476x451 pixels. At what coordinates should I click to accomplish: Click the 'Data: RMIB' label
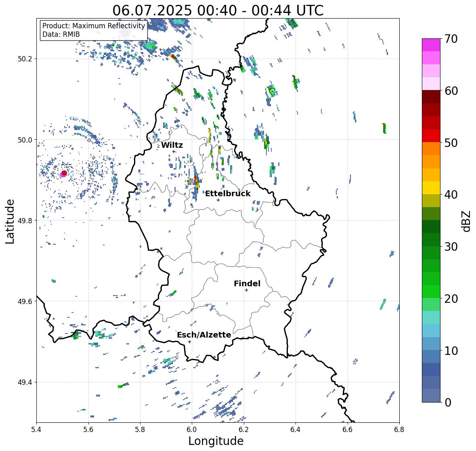(x=61, y=34)
